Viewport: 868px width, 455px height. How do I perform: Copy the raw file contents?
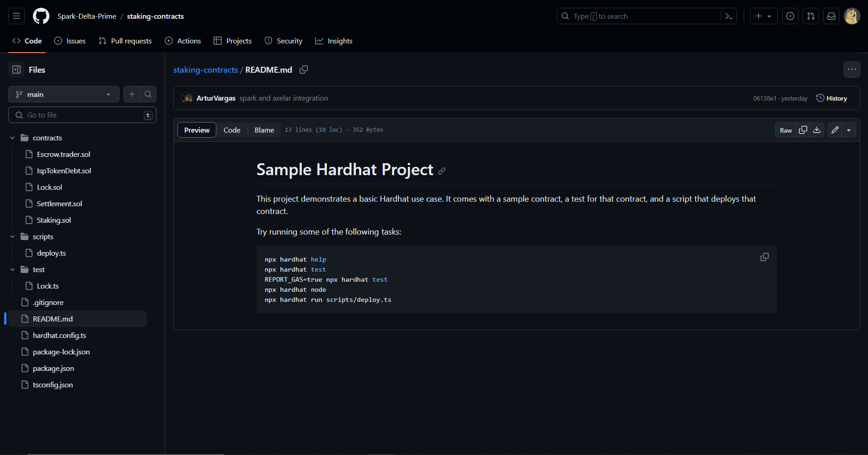coord(803,130)
